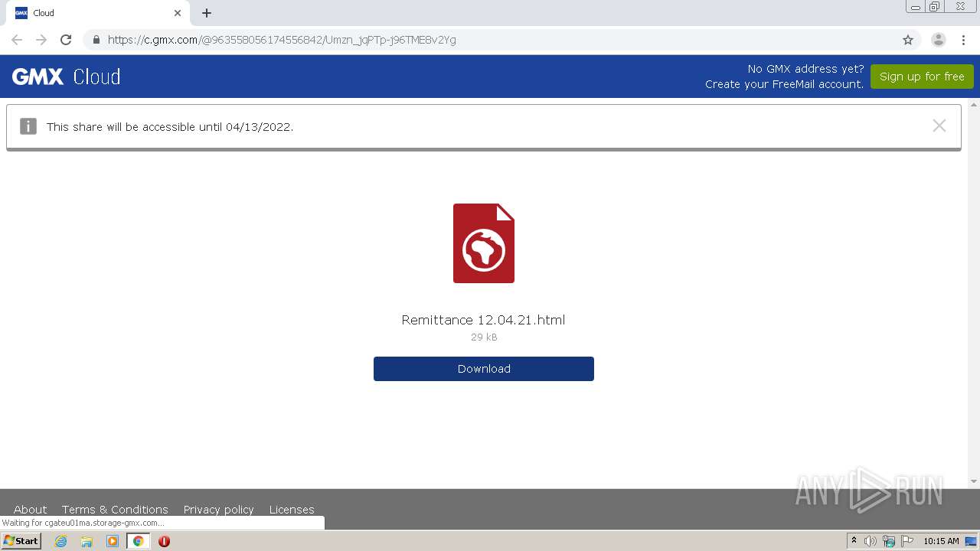
Task: Show hidden tray icons arrow
Action: pyautogui.click(x=854, y=541)
